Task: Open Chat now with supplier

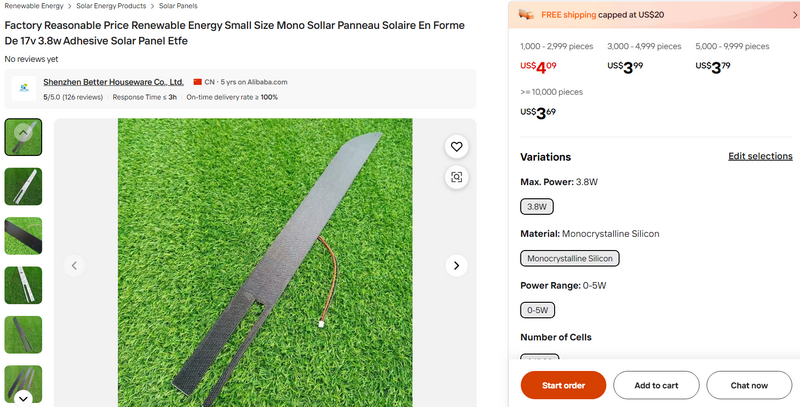Action: click(749, 385)
